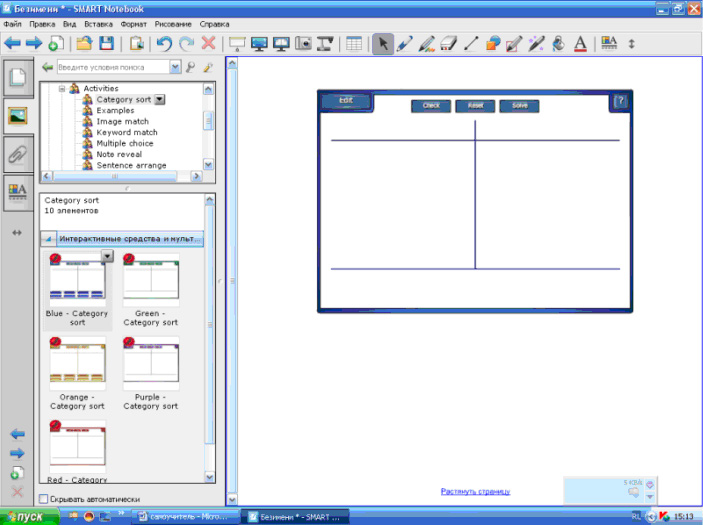Select the Text tool letter A
The image size is (703, 525).
tap(582, 44)
